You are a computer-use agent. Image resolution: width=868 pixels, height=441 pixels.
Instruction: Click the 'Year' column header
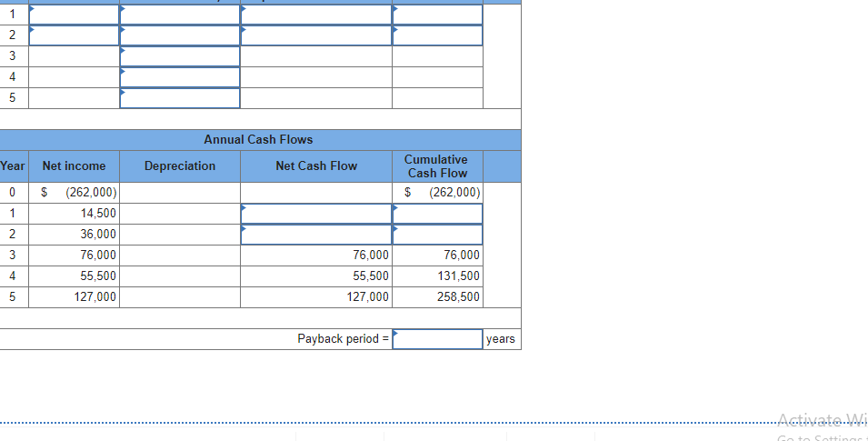tap(12, 166)
